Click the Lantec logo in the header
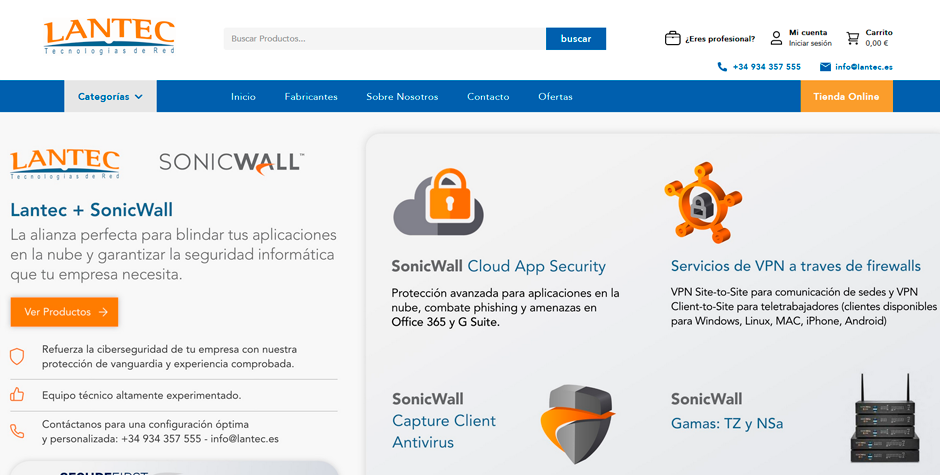This screenshot has height=475, width=940. 109,37
